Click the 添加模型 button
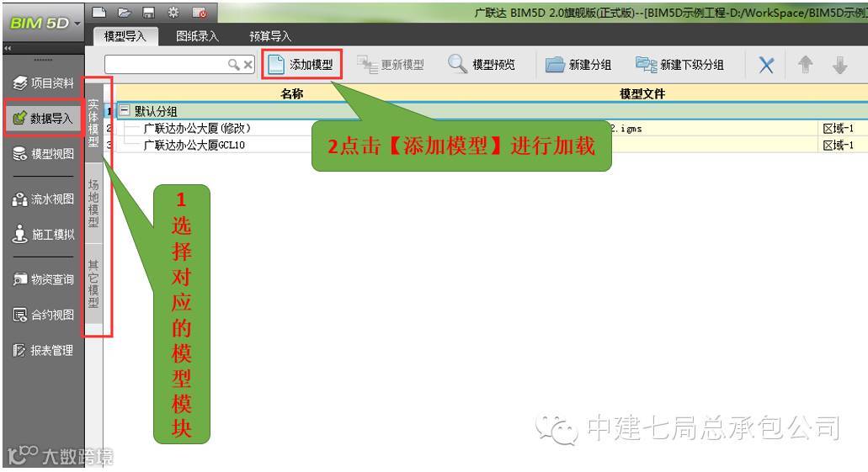This screenshot has width=868, height=472. pyautogui.click(x=301, y=64)
